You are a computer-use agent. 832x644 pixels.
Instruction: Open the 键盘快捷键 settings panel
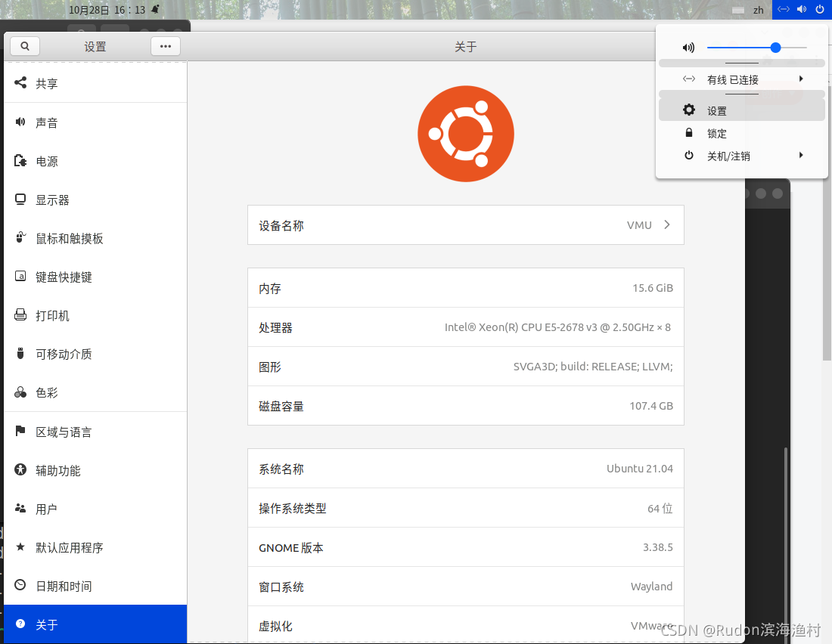click(95, 277)
